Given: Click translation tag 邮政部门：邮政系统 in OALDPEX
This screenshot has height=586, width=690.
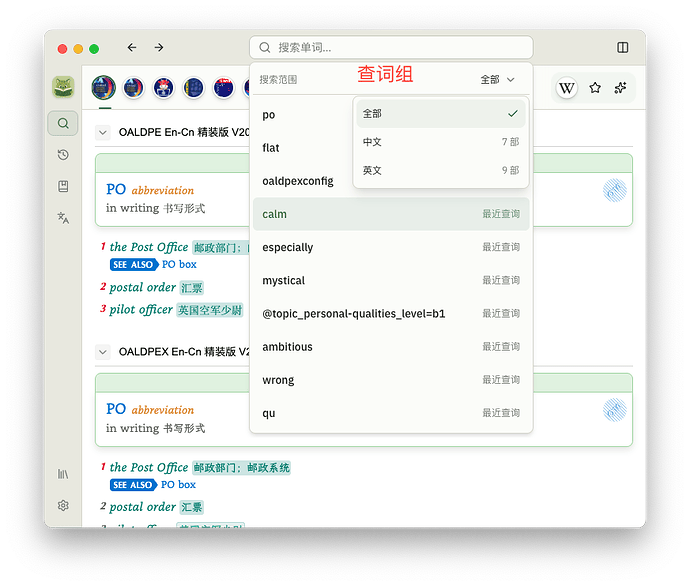Looking at the screenshot, I should (242, 468).
